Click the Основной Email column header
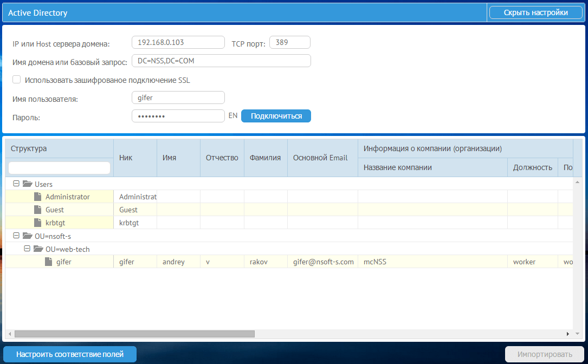 pos(320,158)
